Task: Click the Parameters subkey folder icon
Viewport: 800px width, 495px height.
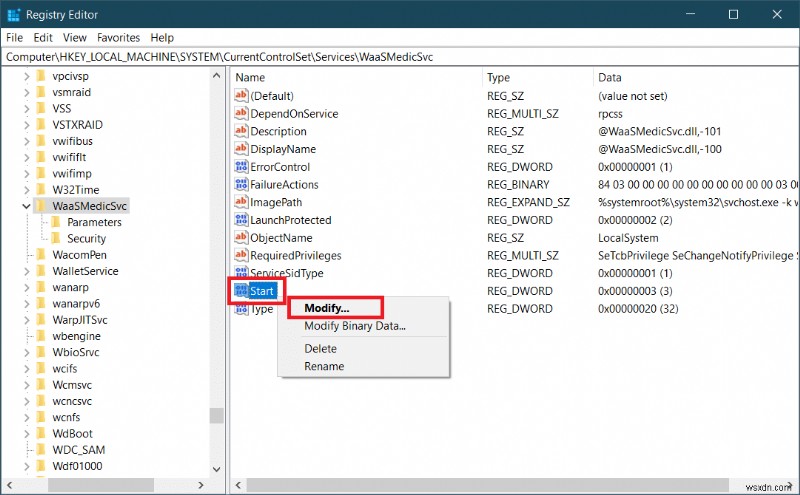Action: (56, 222)
